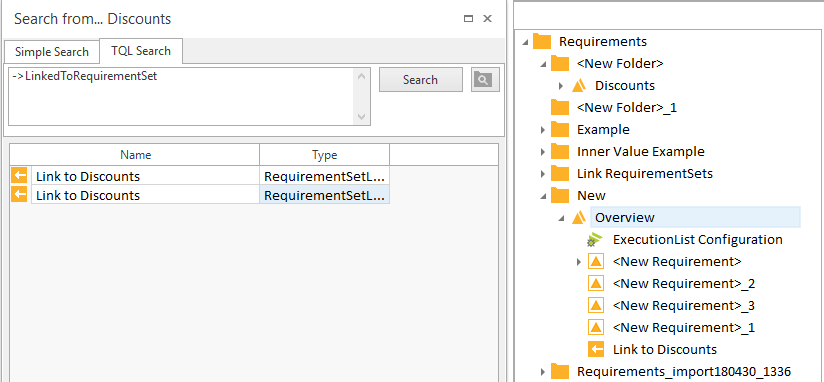Click the ExecutionList Configuration gear icon

[x=595, y=240]
